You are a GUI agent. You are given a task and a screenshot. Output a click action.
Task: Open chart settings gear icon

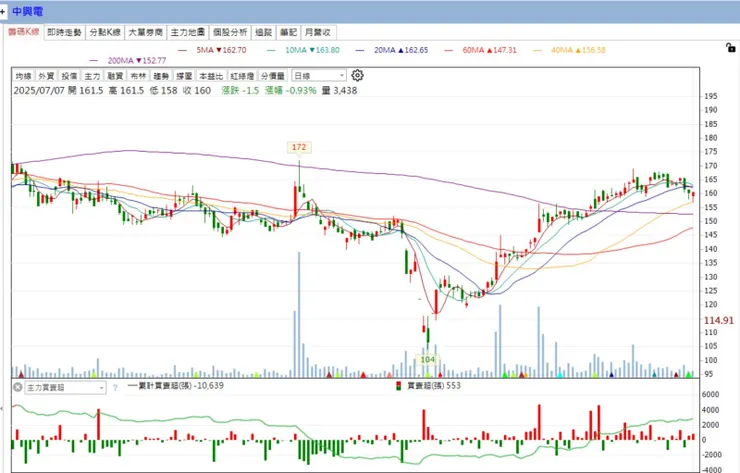pyautogui.click(x=357, y=76)
